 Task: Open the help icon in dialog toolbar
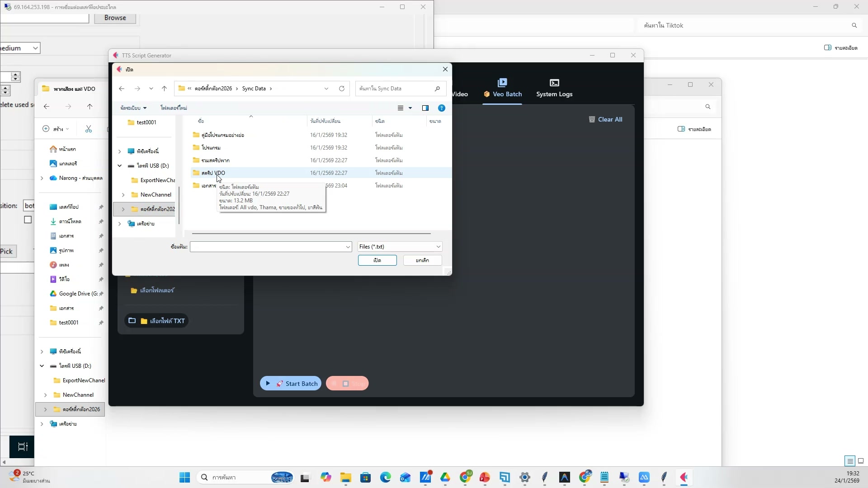click(441, 108)
